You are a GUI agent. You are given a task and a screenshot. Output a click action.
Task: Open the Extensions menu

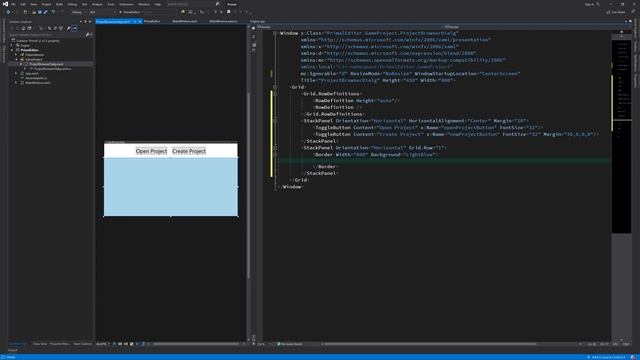tap(126, 4)
